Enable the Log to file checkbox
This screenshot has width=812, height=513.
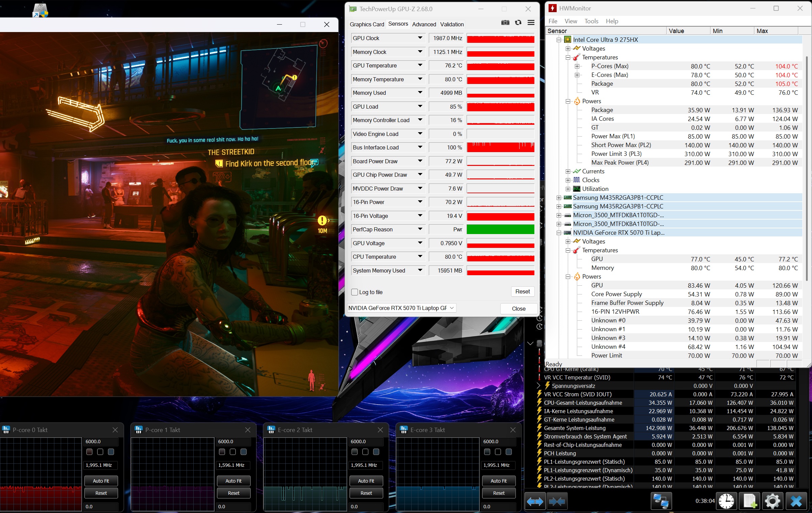[x=355, y=292]
